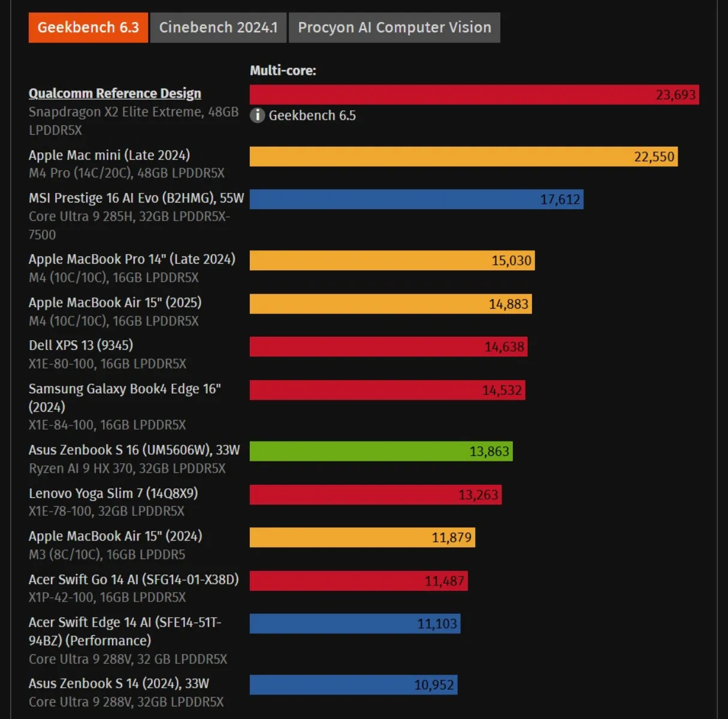728x719 pixels.
Task: Click the Acer Swift Edge 11,103 bar
Action: [355, 624]
